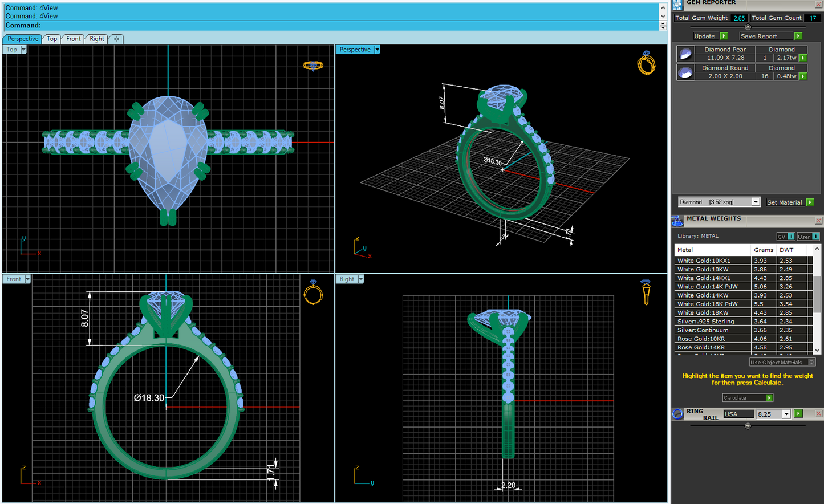This screenshot has height=504, width=824.
Task: Switch to the Front viewport tab
Action: (74, 39)
